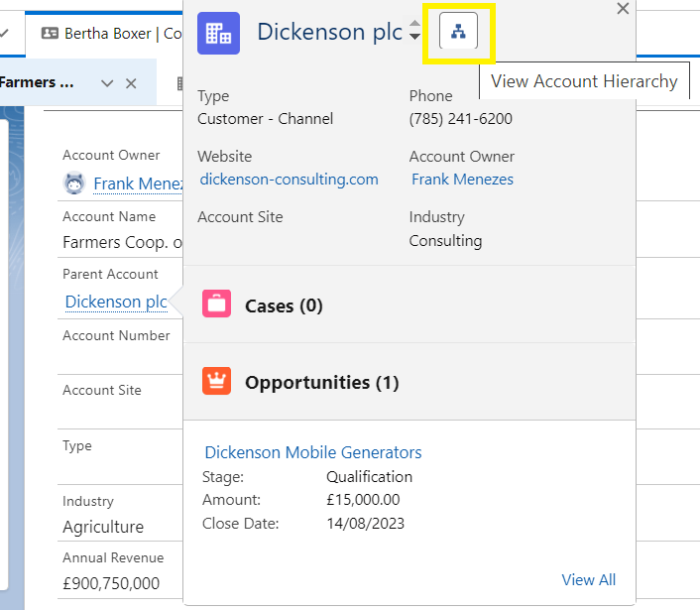Expand the Farmers subtab chevron menu
Viewport: 700px width, 610px height.
pos(107,83)
